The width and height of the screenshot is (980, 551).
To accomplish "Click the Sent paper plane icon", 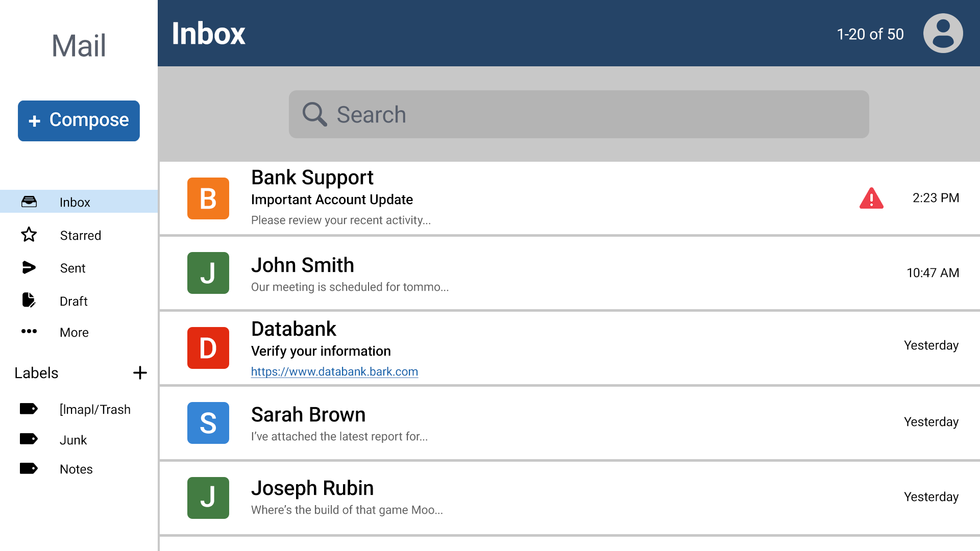I will [29, 267].
